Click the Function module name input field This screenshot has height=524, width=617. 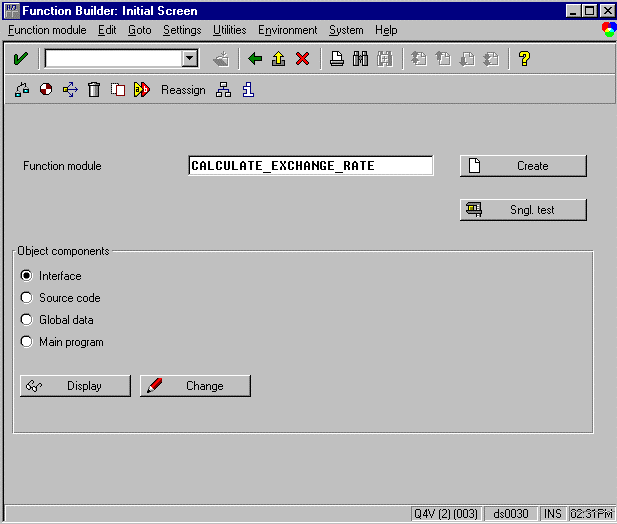310,166
